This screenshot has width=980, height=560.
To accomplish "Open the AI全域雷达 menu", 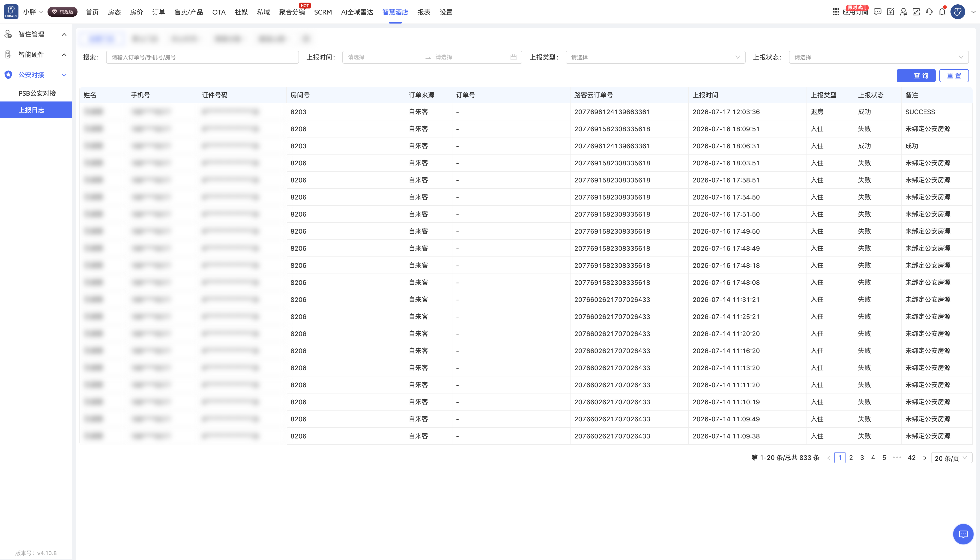I will click(357, 12).
